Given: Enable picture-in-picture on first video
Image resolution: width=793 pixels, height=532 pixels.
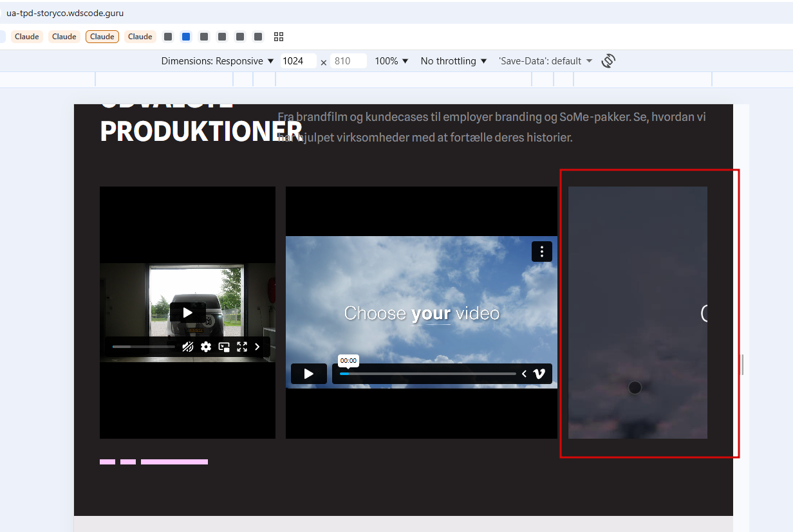Looking at the screenshot, I should [x=224, y=347].
